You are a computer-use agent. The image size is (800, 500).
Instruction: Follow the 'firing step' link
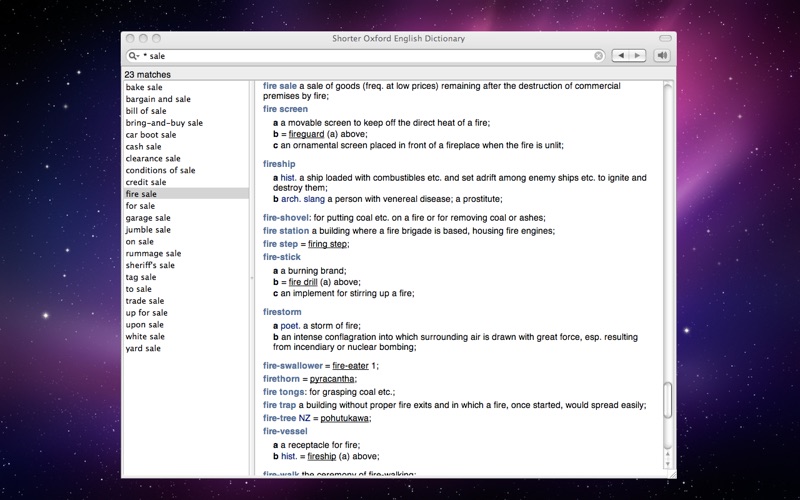click(328, 244)
